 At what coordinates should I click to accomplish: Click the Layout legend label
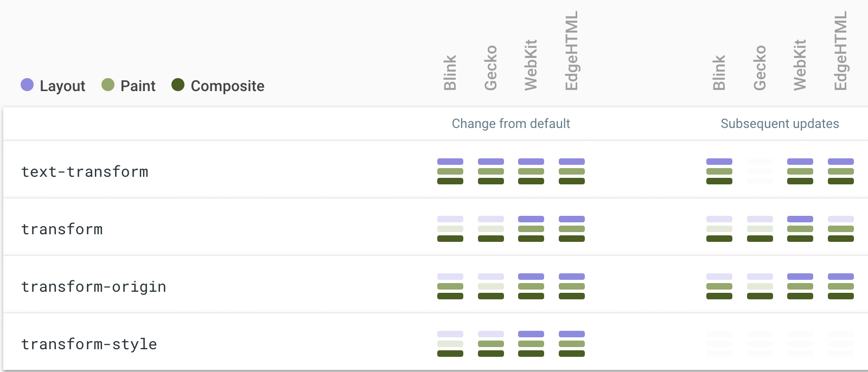(x=62, y=86)
